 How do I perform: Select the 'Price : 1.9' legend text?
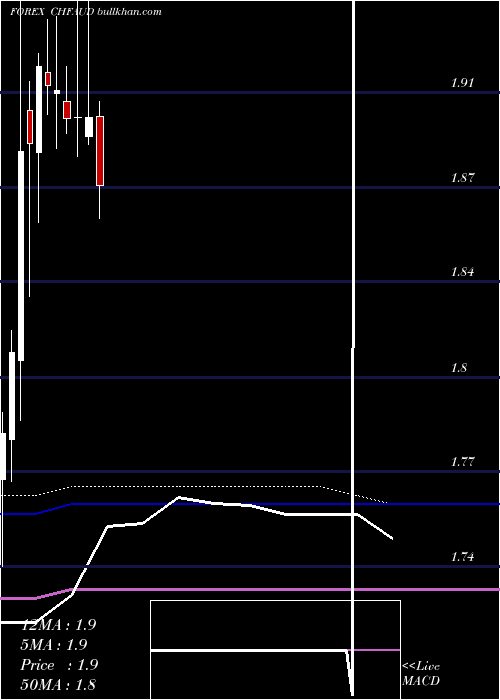59,665
